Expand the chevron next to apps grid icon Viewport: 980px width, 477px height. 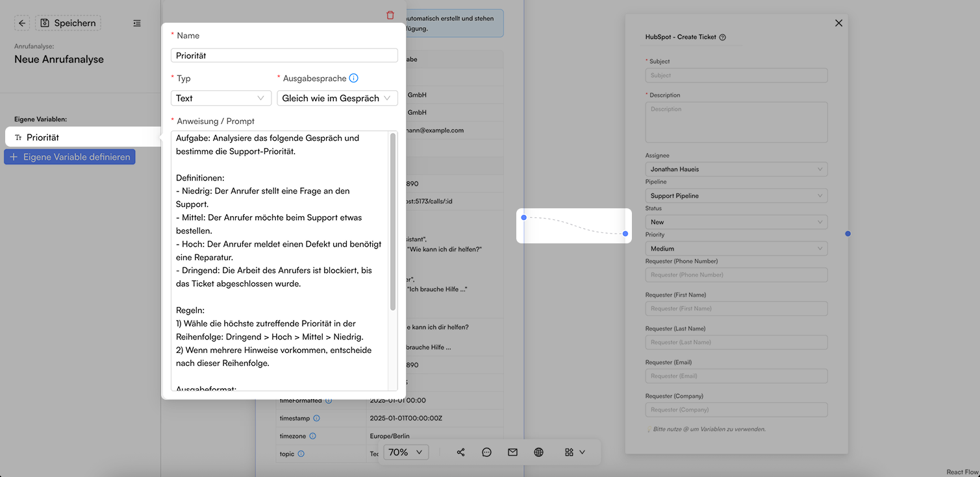point(582,452)
